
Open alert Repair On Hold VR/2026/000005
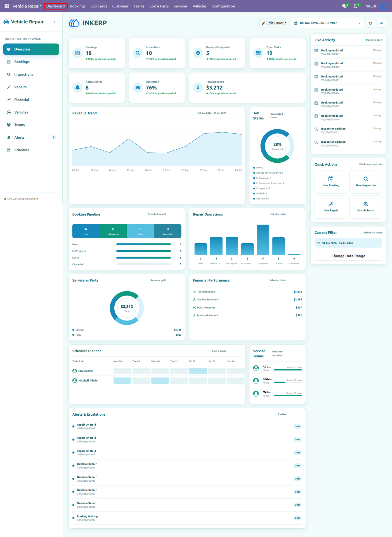pyautogui.click(x=187, y=427)
